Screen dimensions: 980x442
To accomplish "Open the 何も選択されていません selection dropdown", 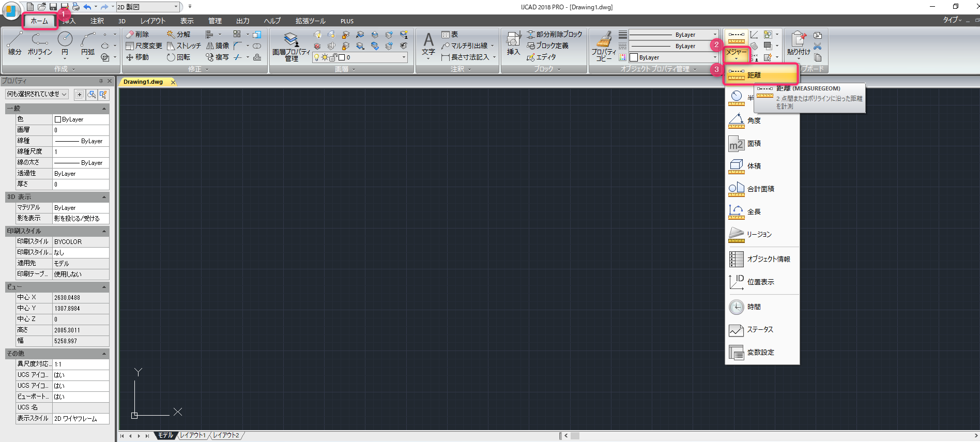I will (x=37, y=94).
